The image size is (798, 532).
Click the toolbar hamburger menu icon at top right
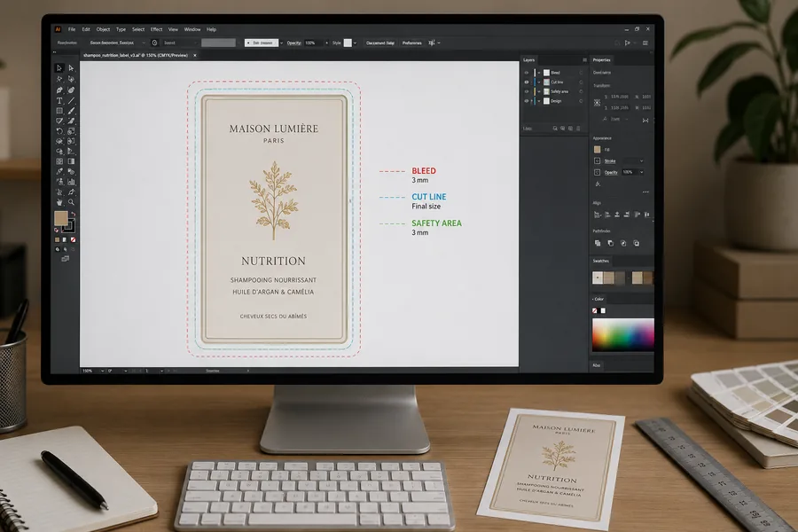click(x=645, y=43)
